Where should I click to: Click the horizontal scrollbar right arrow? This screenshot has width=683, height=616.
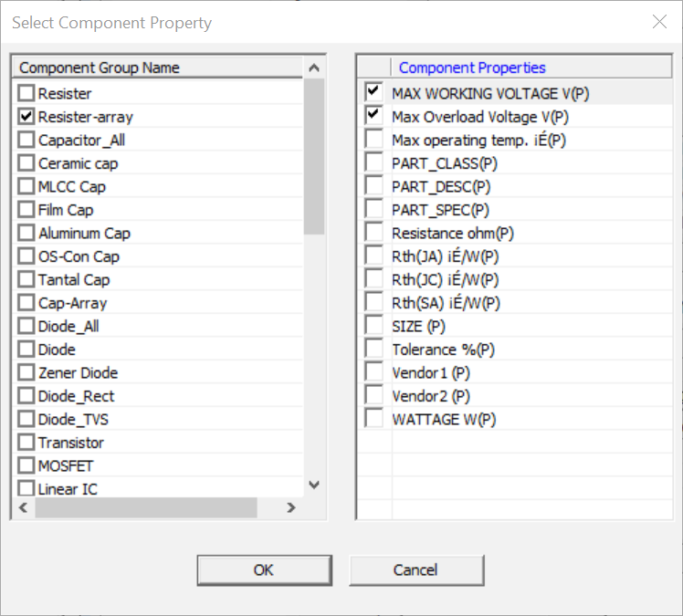point(291,507)
